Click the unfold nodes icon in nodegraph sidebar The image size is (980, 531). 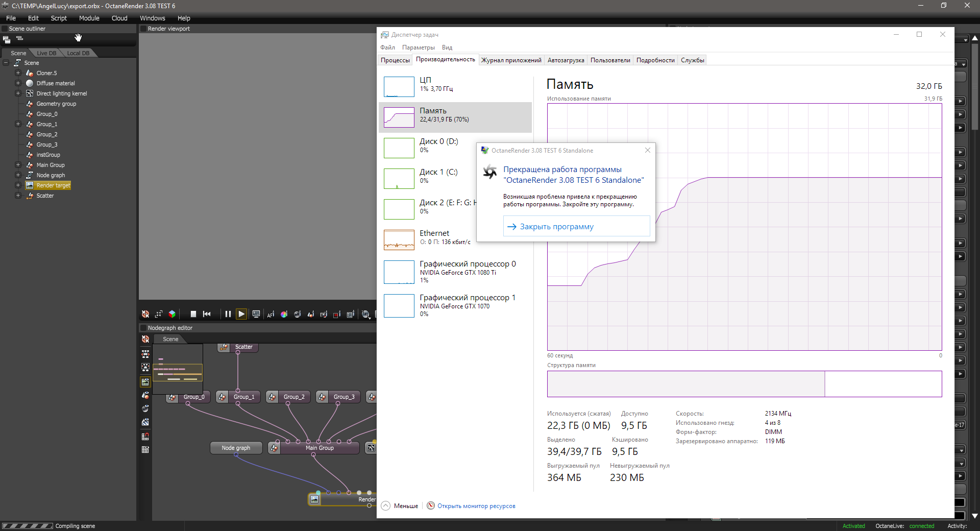coord(145,353)
